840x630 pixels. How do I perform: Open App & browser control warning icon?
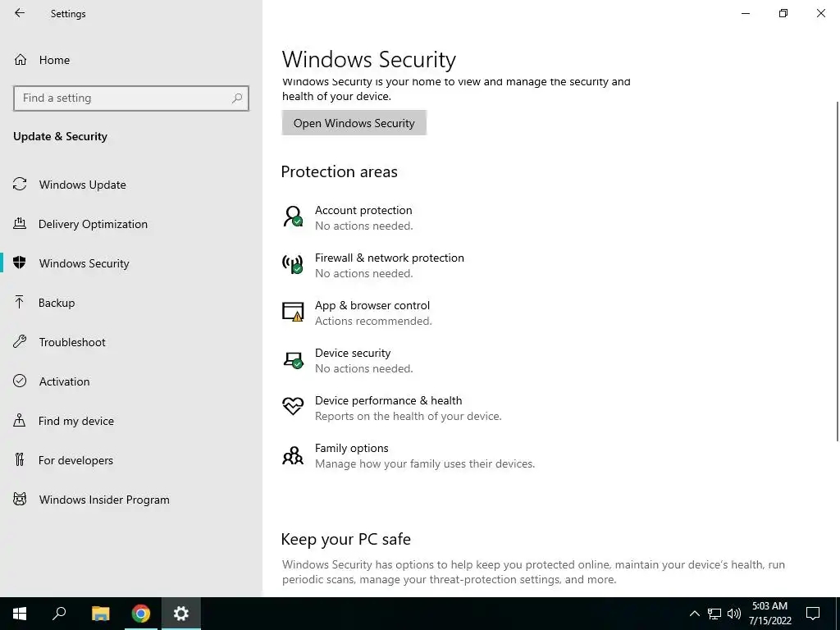pyautogui.click(x=293, y=312)
